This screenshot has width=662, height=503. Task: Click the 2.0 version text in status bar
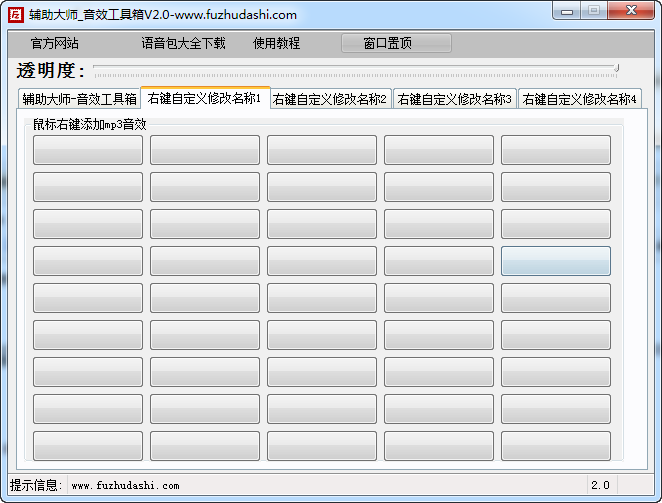(600, 485)
